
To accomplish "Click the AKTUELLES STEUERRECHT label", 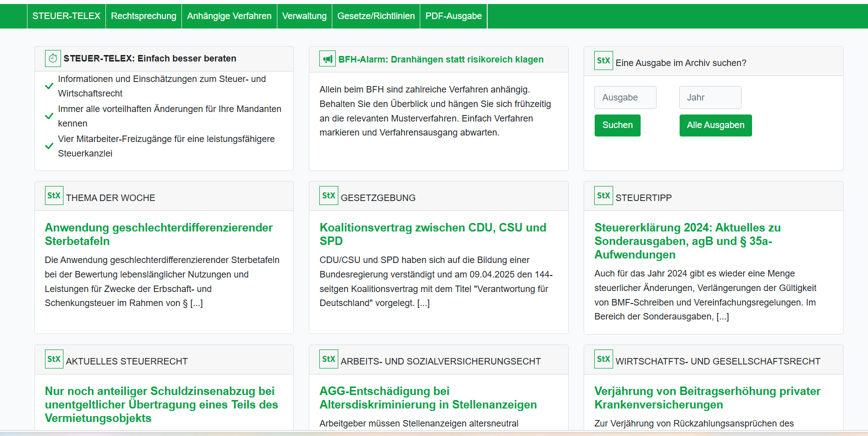I will 127,361.
